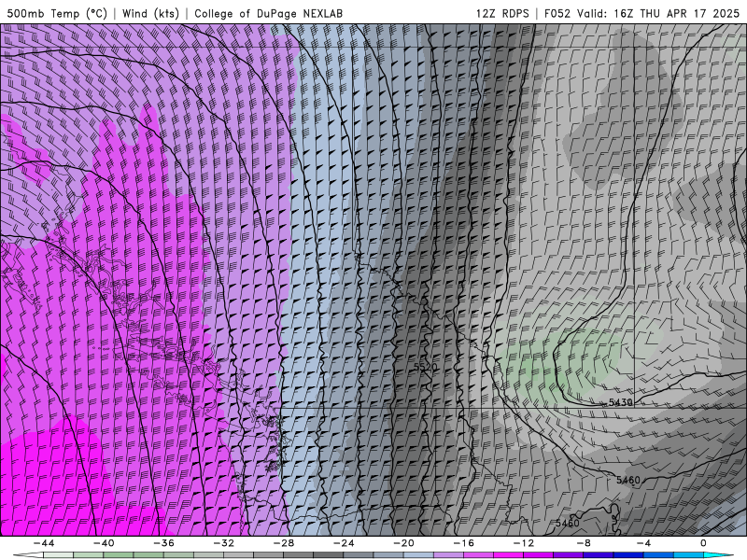Image resolution: width=747 pixels, height=560 pixels.
Task: Click the -36 color bar tick label
Action: pos(163,543)
